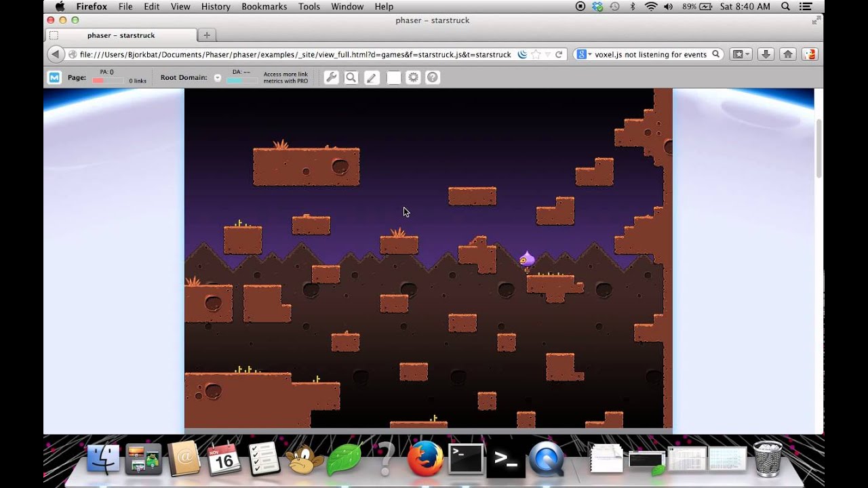Open the Apple menu
Screen dimensions: 868x488
point(60,7)
